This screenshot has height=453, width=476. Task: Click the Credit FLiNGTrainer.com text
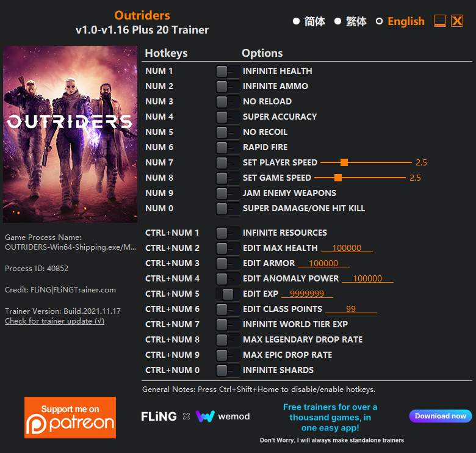(60, 290)
